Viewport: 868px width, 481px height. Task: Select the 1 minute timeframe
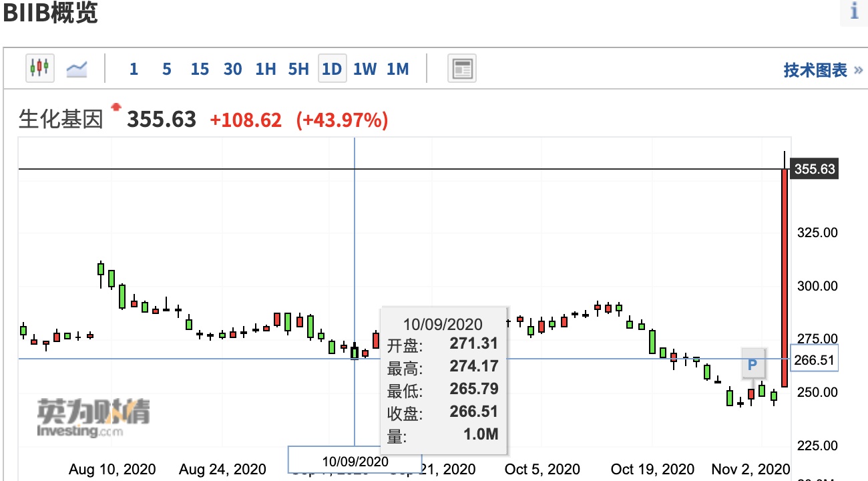[134, 69]
